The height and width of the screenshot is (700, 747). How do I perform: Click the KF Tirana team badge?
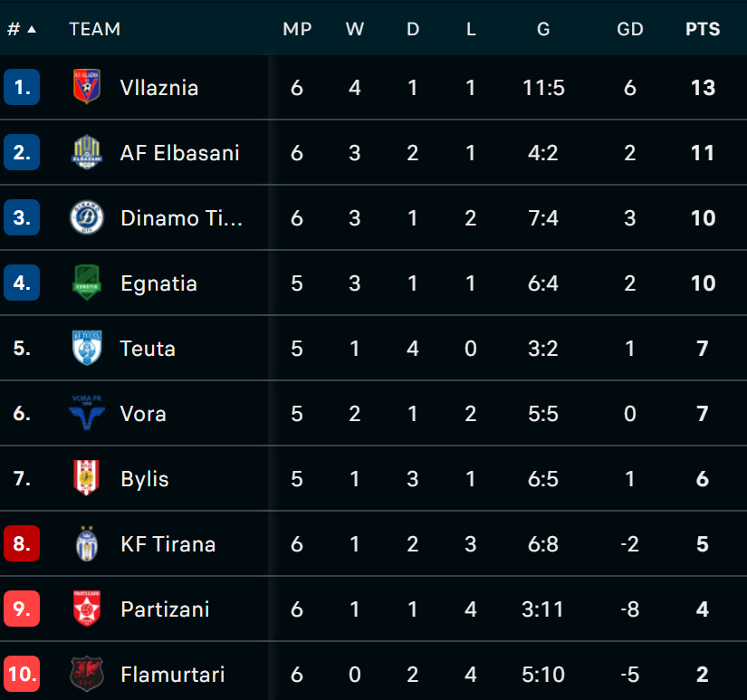click(87, 543)
